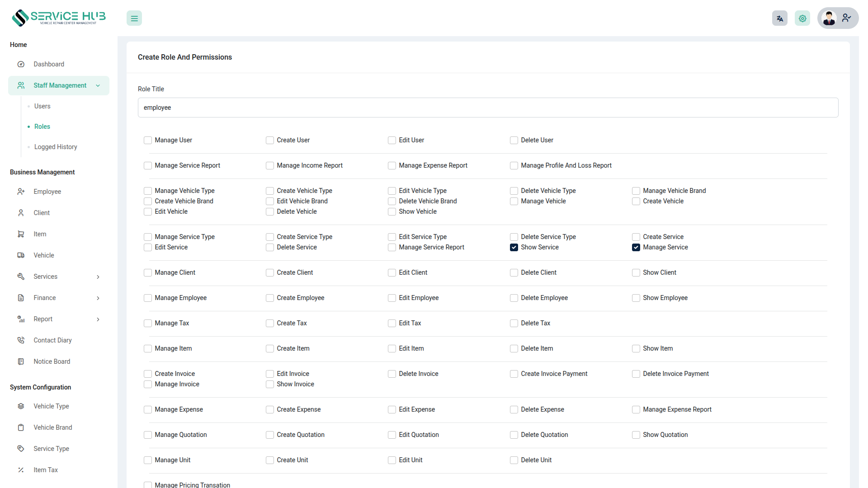Click the Role Title input field

(x=487, y=108)
